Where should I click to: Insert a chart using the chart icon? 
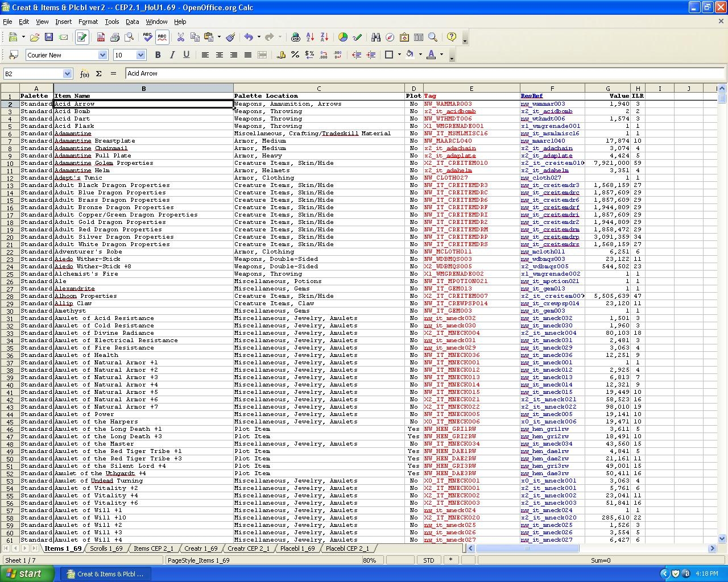(343, 38)
